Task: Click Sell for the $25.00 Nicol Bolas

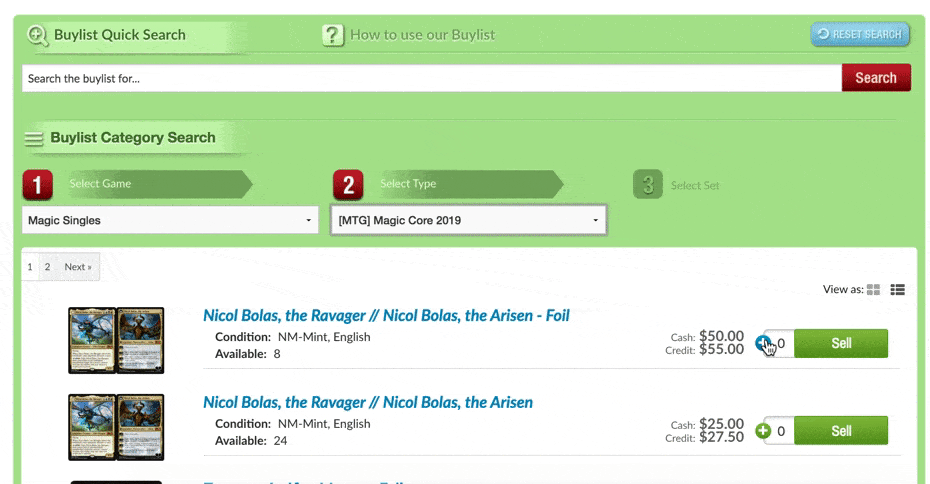Action: pyautogui.click(x=841, y=431)
